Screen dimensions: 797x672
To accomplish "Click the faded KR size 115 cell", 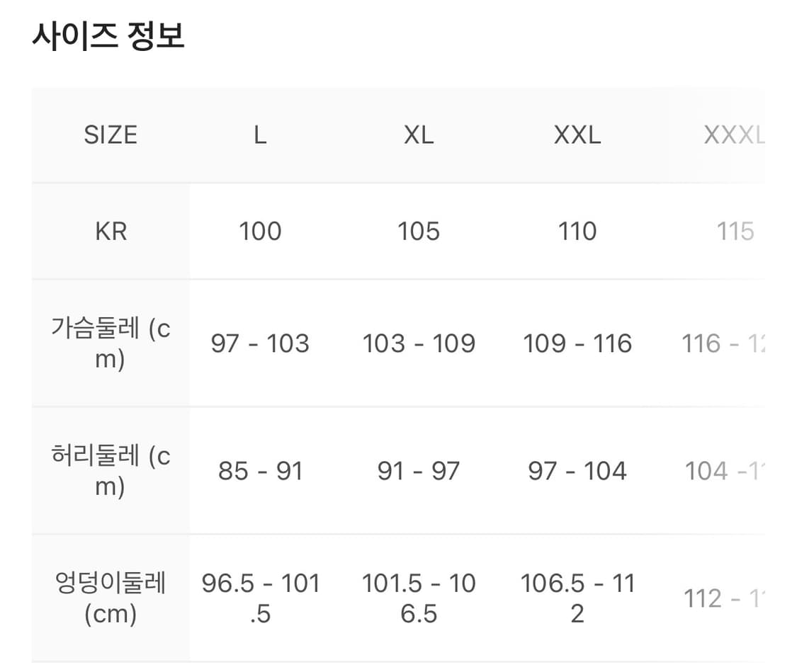I will click(735, 231).
